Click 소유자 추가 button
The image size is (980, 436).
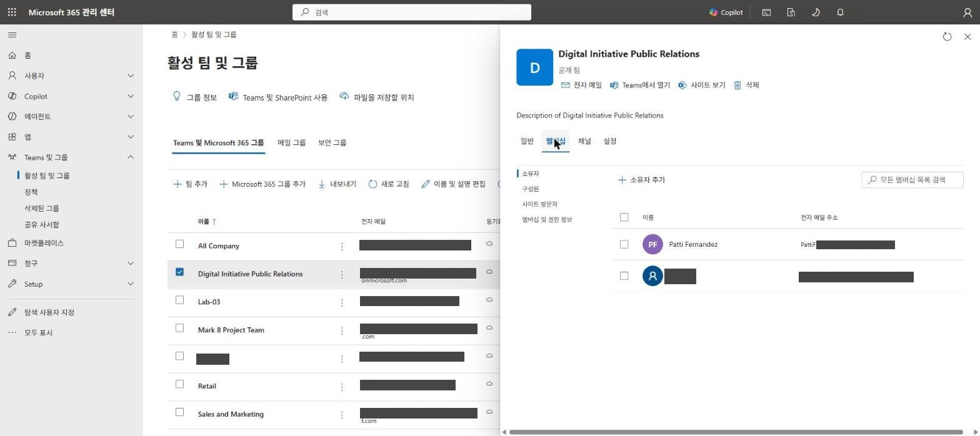[x=641, y=180]
